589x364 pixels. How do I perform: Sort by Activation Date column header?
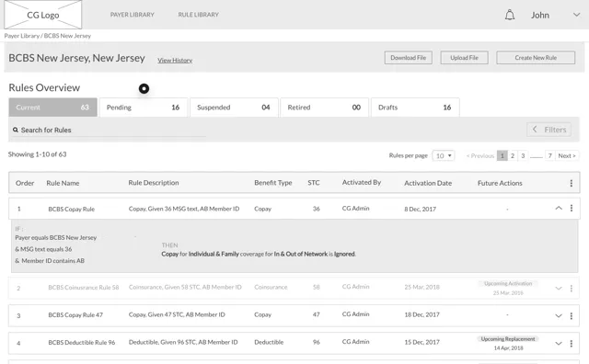point(428,183)
